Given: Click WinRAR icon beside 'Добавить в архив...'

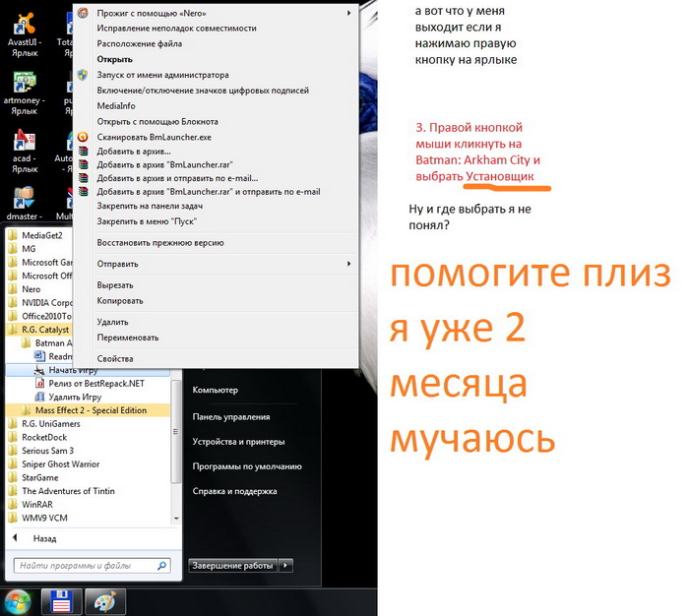Looking at the screenshot, I should pos(83,152).
